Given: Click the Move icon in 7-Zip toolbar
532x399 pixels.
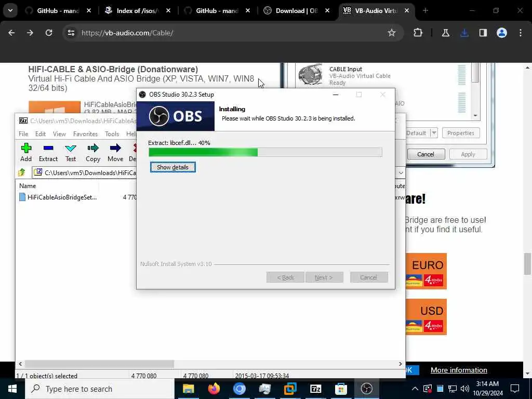Looking at the screenshot, I should coord(115,152).
